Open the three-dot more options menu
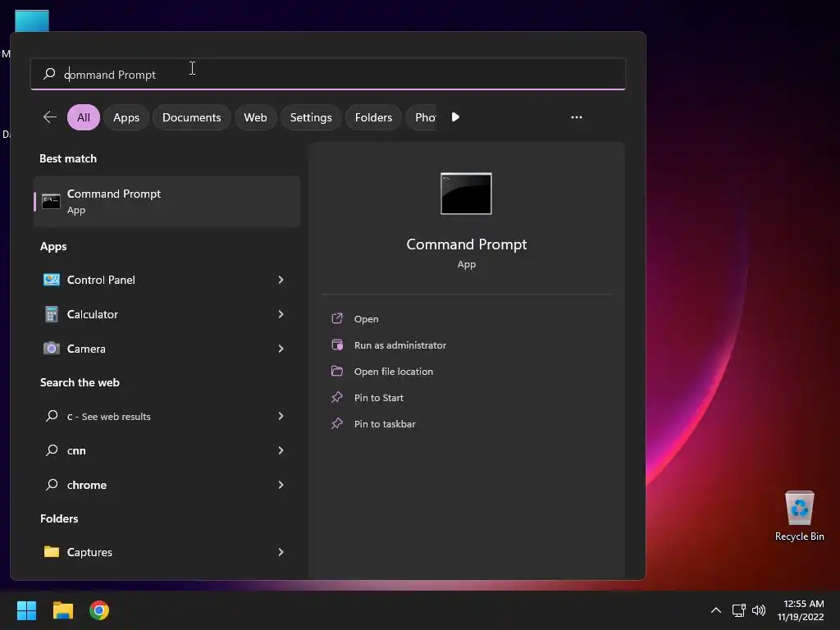Image resolution: width=840 pixels, height=630 pixels. (x=577, y=116)
